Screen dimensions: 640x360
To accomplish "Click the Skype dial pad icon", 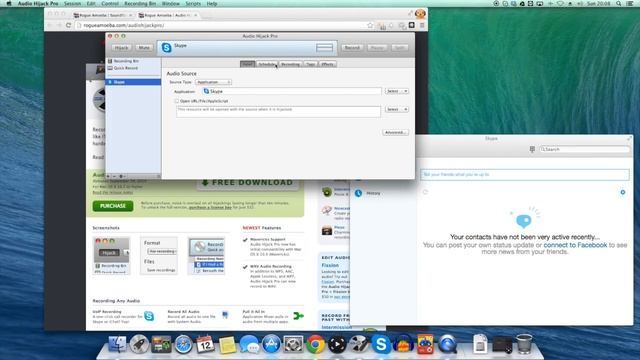I will click(x=532, y=149).
